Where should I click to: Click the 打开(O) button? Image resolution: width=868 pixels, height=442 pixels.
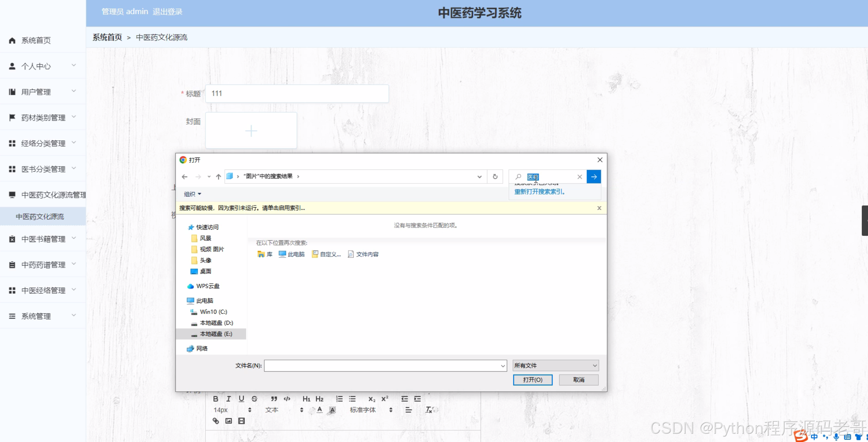pyautogui.click(x=533, y=380)
